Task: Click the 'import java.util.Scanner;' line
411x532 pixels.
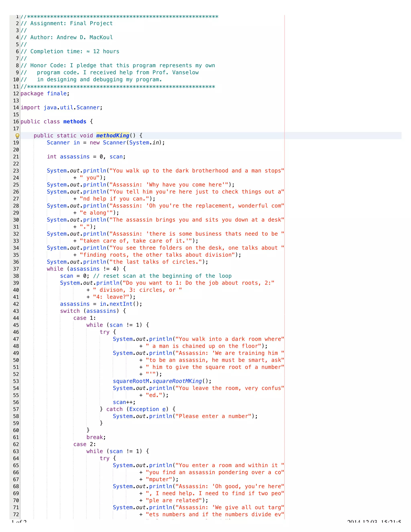Action: pyautogui.click(x=62, y=107)
